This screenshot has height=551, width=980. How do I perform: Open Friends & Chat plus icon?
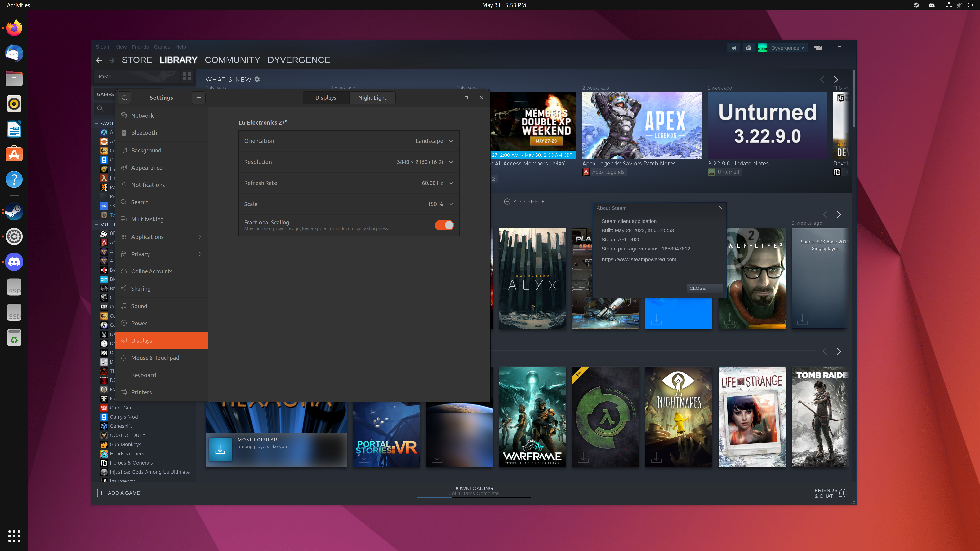tap(843, 493)
